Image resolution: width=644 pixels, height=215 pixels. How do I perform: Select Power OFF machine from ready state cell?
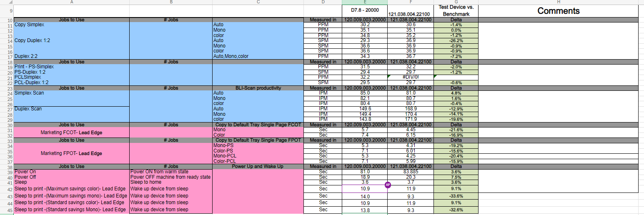point(171,177)
